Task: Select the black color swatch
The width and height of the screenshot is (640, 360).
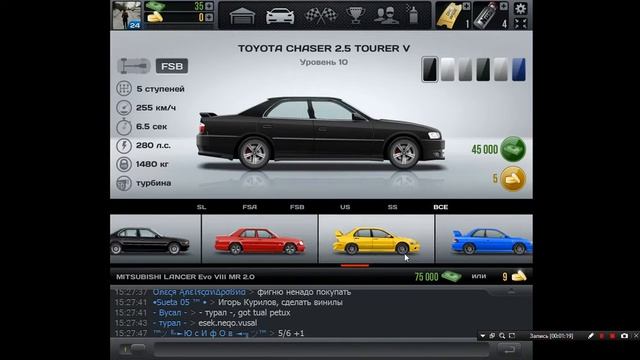Action: click(430, 69)
